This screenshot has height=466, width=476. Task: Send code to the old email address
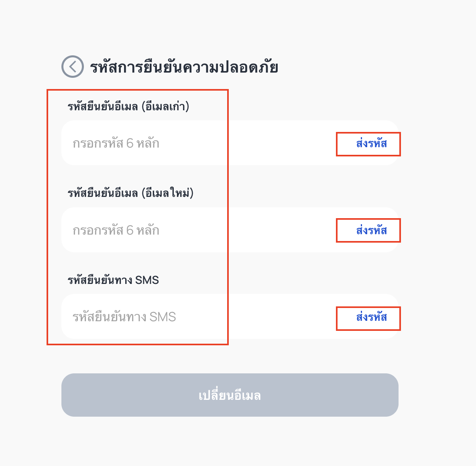371,143
